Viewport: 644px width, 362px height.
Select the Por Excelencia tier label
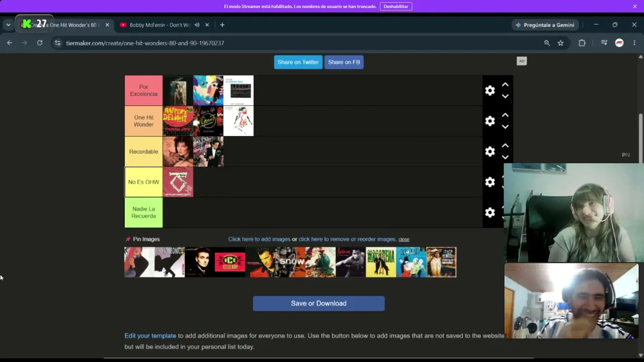144,90
